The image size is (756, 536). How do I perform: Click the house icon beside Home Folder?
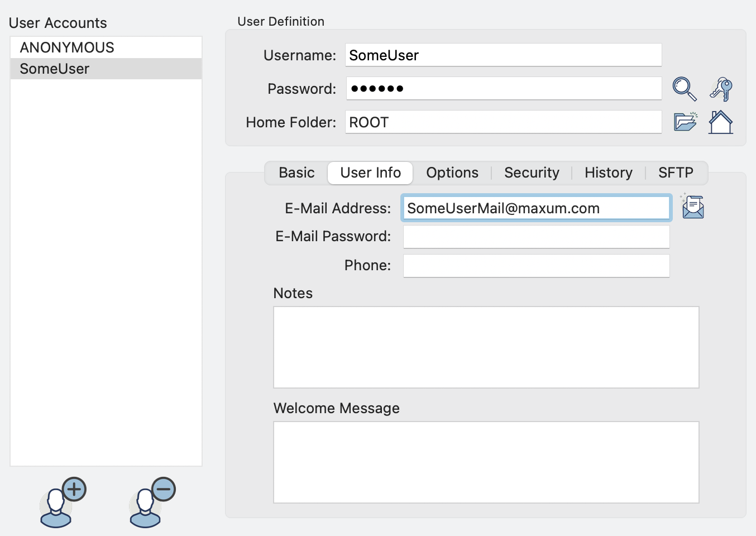(720, 122)
